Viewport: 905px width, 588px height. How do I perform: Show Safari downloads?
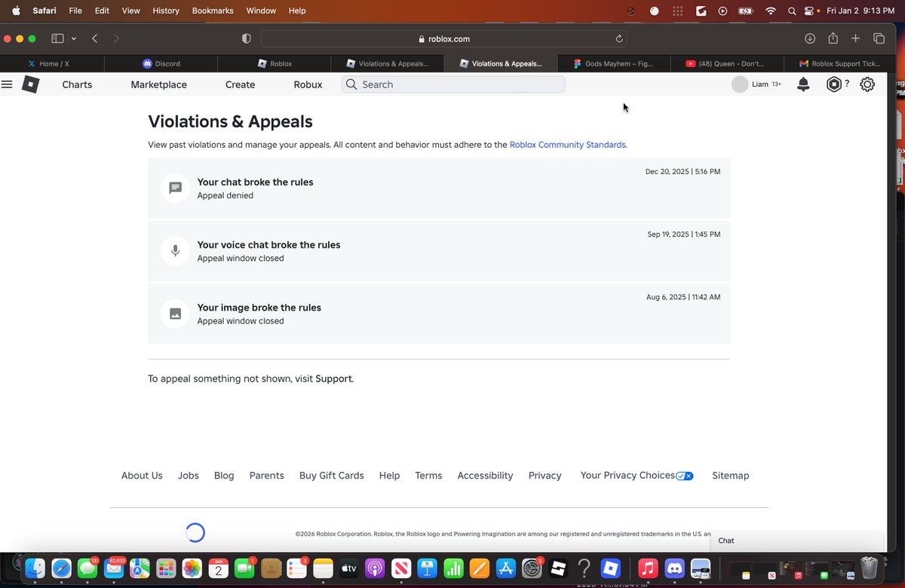click(x=810, y=38)
